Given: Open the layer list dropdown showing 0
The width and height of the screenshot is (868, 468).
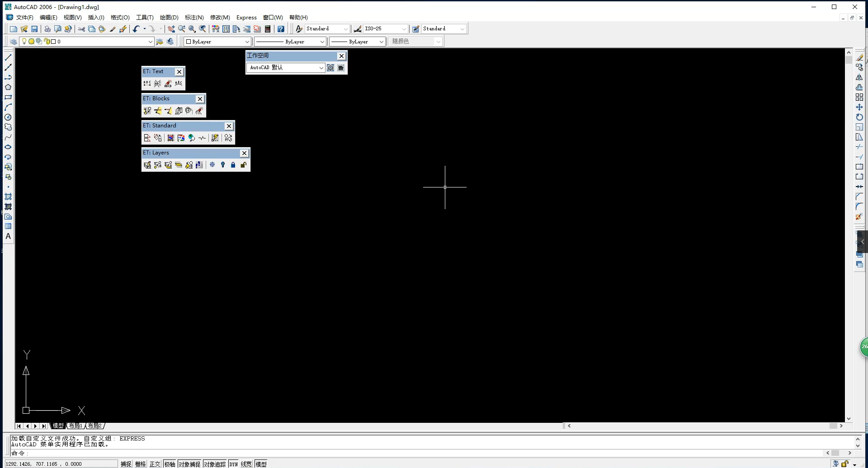Looking at the screenshot, I should (x=86, y=42).
